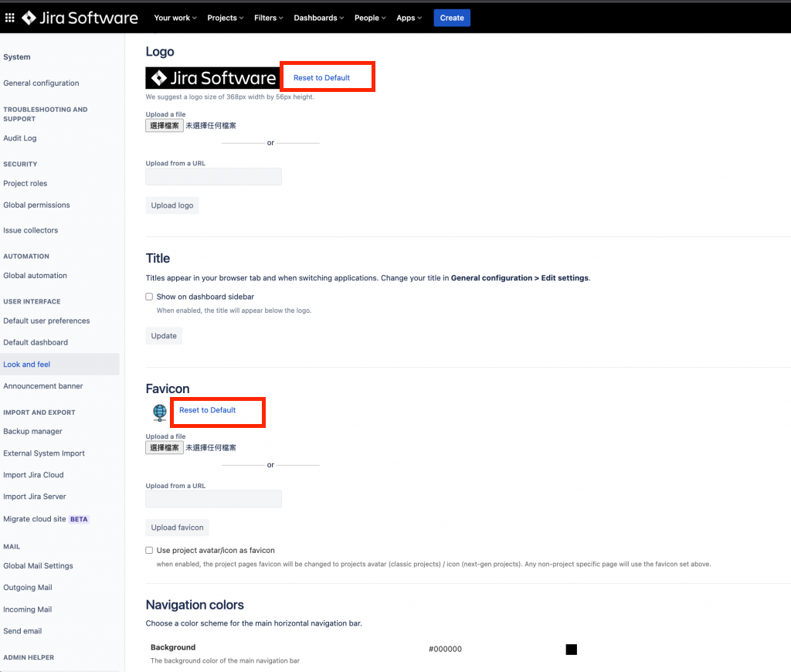Open Global Mail Settings
Screen dimensions: 791x672
pos(38,566)
